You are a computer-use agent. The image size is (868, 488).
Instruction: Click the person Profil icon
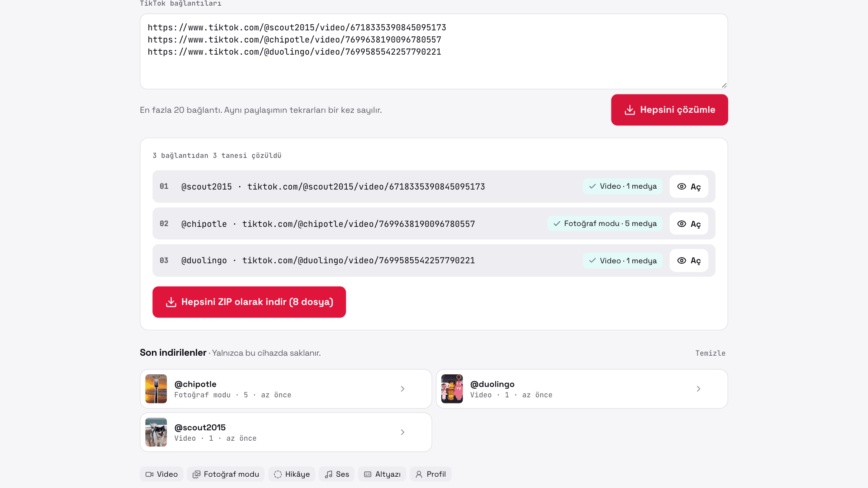tap(419, 475)
